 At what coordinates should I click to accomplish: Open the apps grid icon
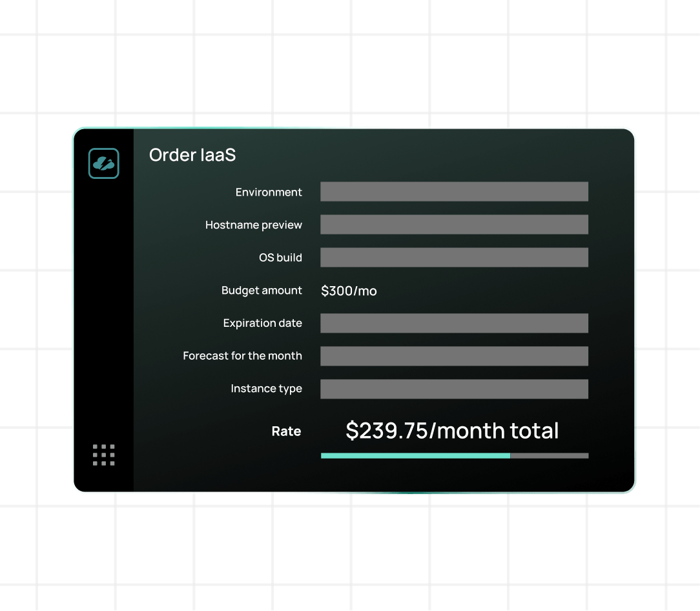click(103, 455)
